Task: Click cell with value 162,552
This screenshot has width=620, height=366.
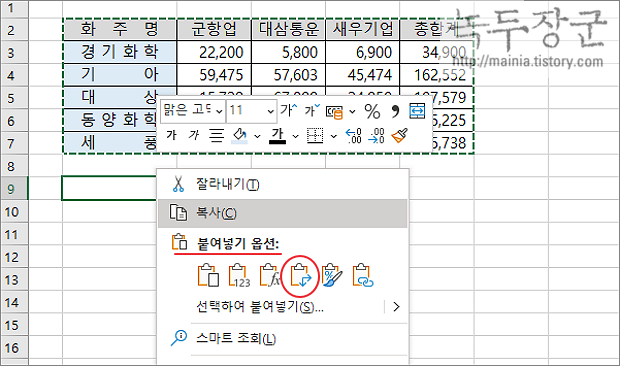Action: click(437, 75)
